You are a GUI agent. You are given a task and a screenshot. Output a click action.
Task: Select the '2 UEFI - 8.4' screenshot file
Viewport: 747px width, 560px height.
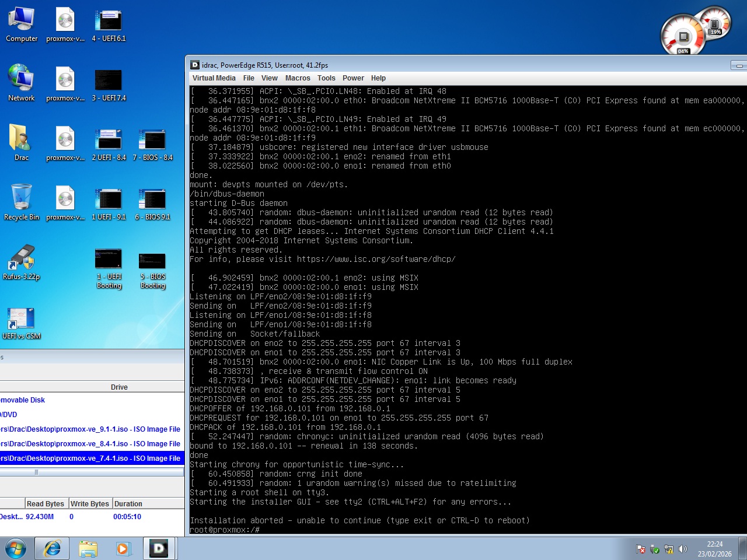point(109,144)
